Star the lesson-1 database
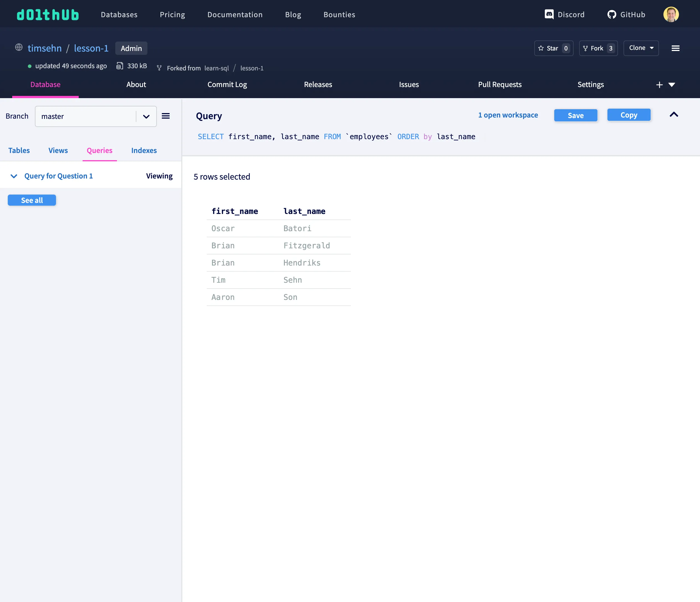Viewport: 700px width, 602px height. click(553, 48)
